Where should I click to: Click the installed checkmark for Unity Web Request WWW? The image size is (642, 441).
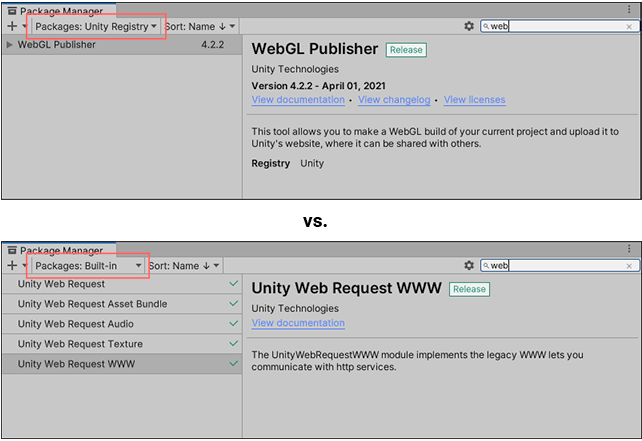point(234,363)
